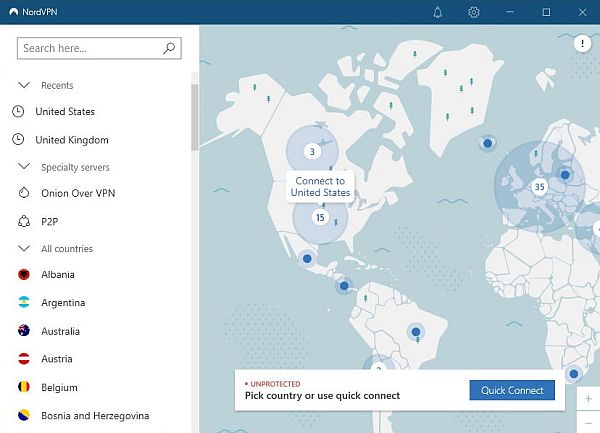The image size is (600, 433).
Task: Select the Mexico server pin on map
Action: click(307, 259)
